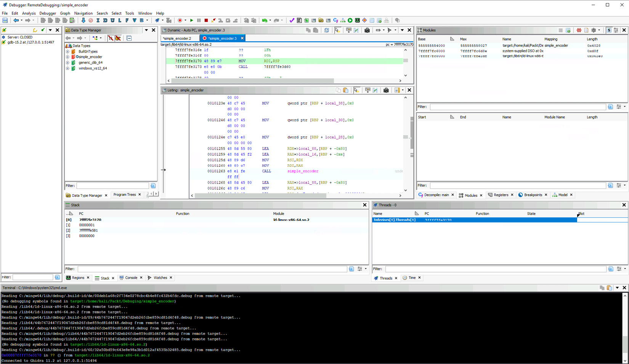Click the Disassemble (D) toolbar icon
This screenshot has height=364, width=629.
105,21
